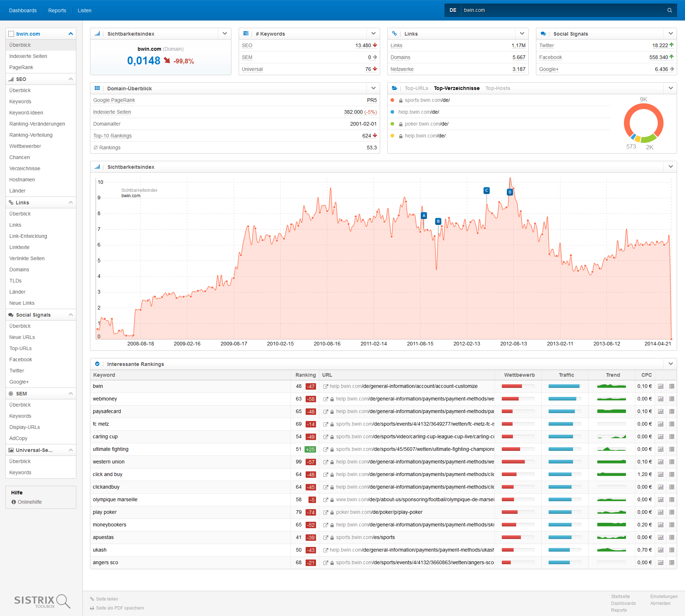This screenshot has height=616, width=685.
Task: Click list icon in carling cup row
Action: coord(672,436)
